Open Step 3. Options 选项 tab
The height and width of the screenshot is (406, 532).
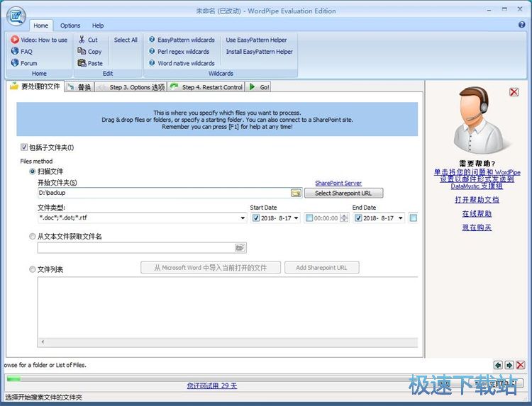click(131, 87)
